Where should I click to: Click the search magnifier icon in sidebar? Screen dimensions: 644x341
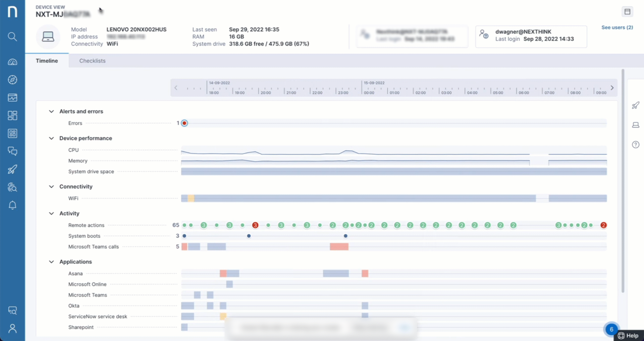[12, 37]
